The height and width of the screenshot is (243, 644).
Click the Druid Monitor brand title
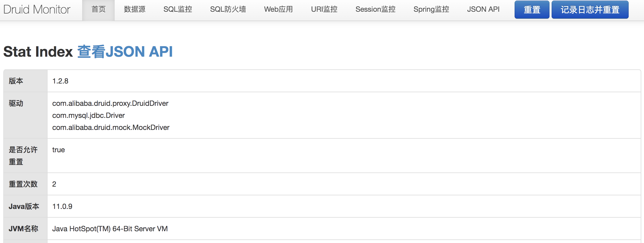(37, 10)
